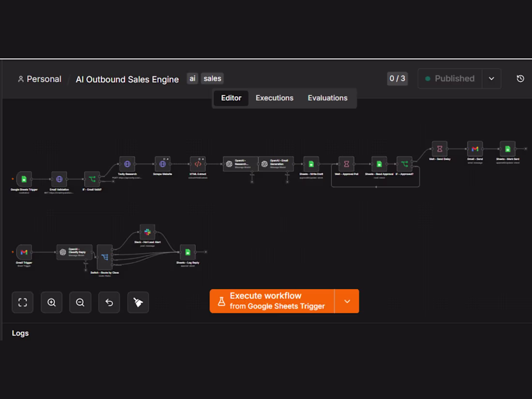Viewport: 532px width, 399px height.
Task: Select the Google Sheets Trigger node
Action: 24,179
